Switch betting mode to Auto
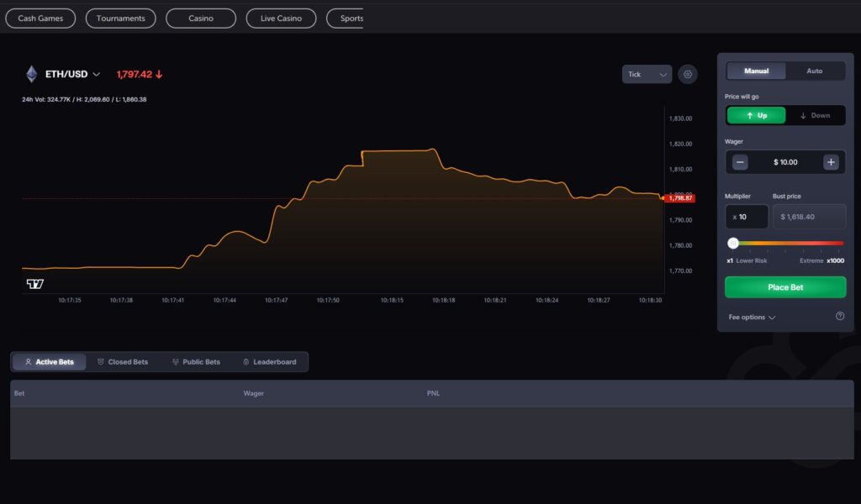Screen dimensions: 861x504 (x=815, y=71)
